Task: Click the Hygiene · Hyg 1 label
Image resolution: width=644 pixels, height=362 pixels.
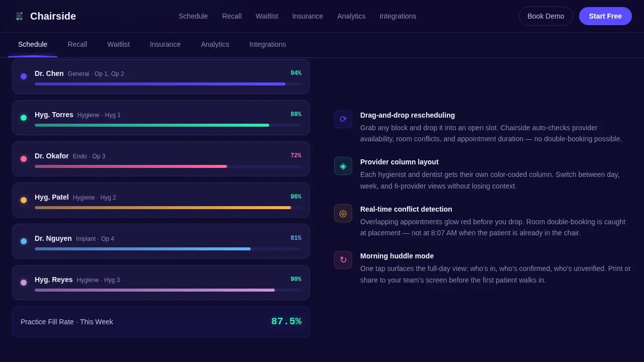Action: [x=99, y=115]
